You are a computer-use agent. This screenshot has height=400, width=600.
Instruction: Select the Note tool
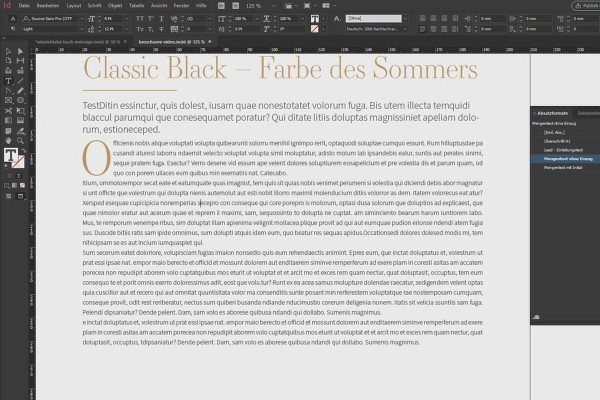click(x=8, y=131)
